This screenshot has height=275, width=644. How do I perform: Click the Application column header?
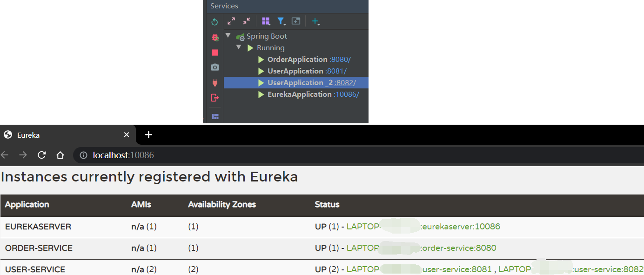tap(27, 204)
